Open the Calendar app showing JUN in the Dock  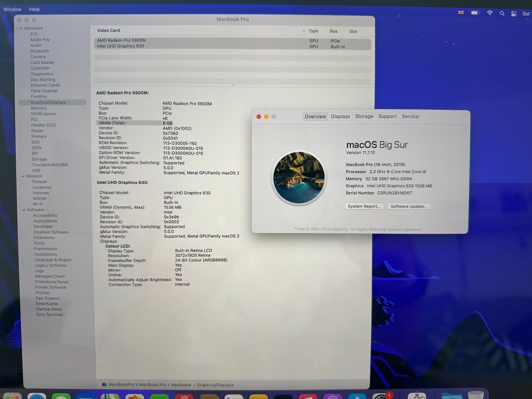(x=184, y=396)
